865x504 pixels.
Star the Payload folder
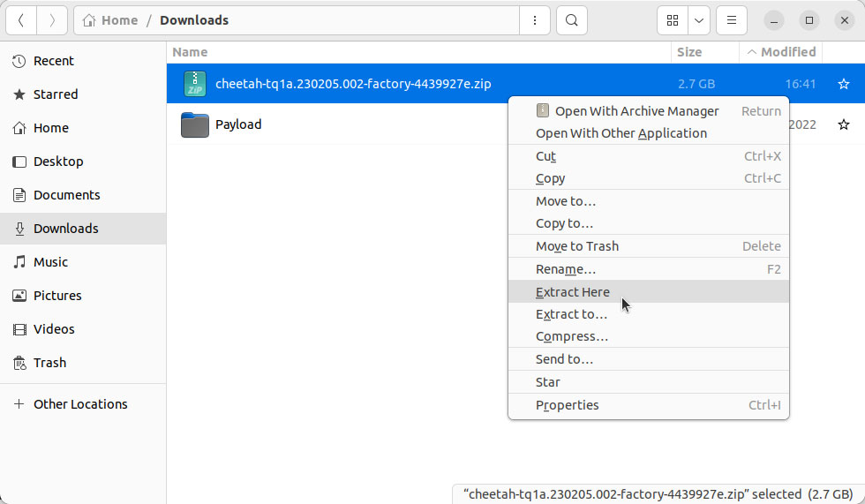pos(844,124)
